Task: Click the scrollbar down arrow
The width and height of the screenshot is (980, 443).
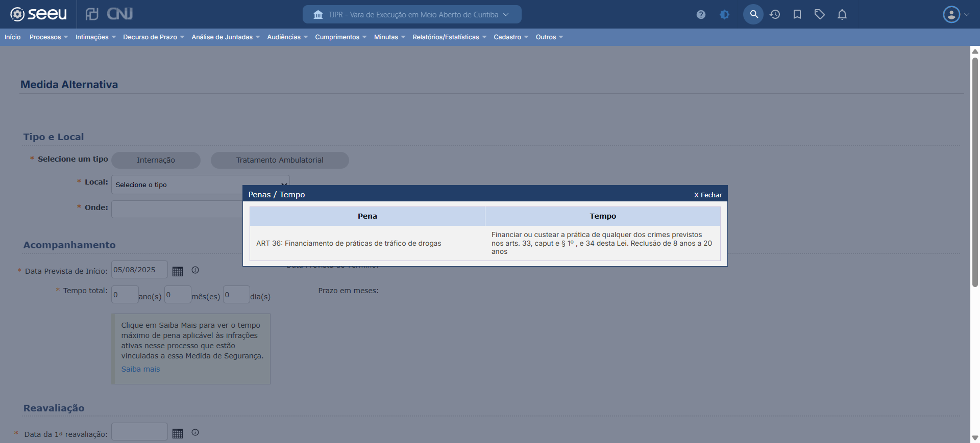Action: [975, 438]
